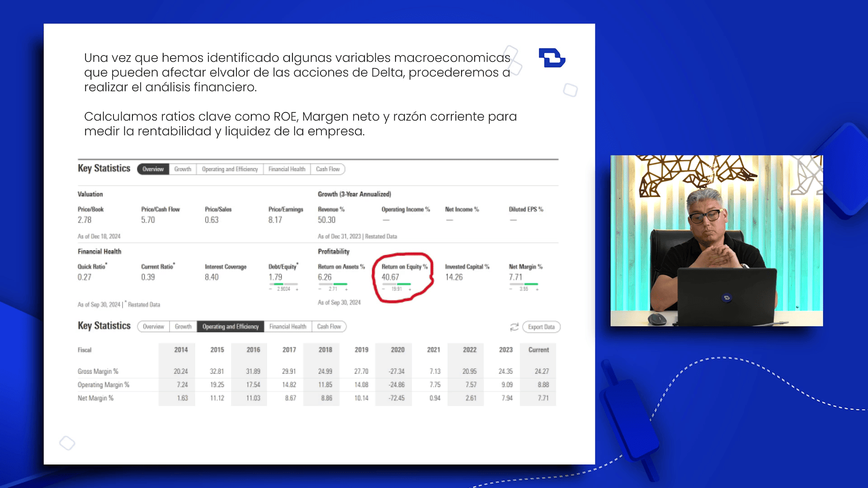The image size is (868, 488).
Task: Click the 2020 column header in the table
Action: point(397,350)
